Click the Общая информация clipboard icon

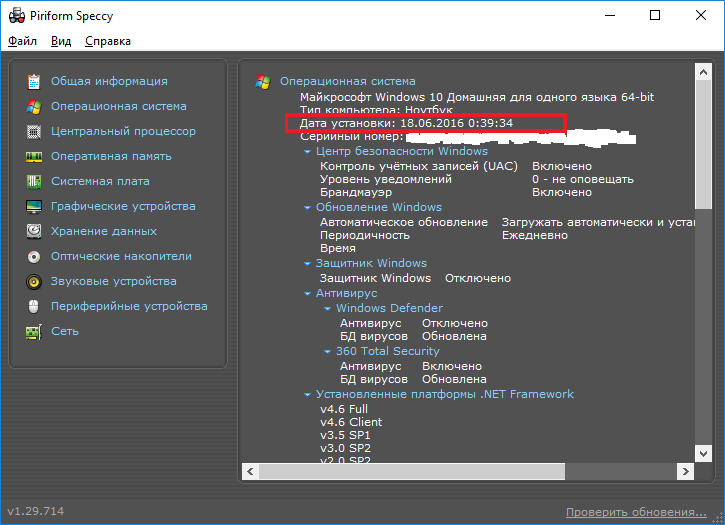tap(34, 81)
